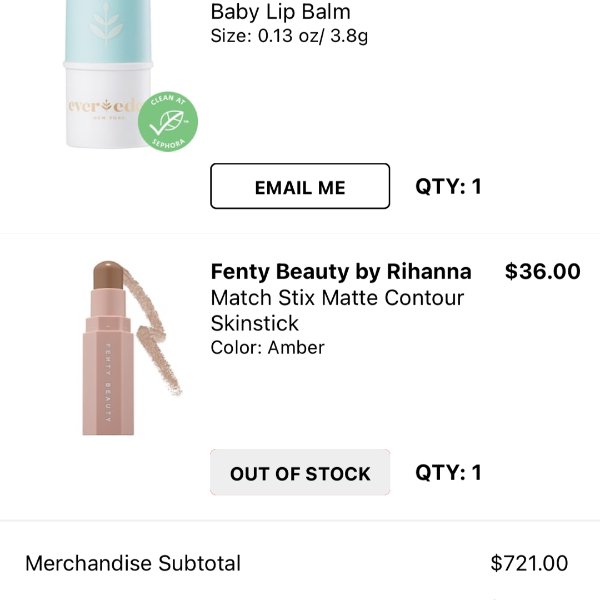The height and width of the screenshot is (600, 600).
Task: Tap the divider above Merchandise Subtotal
Action: click(x=300, y=520)
